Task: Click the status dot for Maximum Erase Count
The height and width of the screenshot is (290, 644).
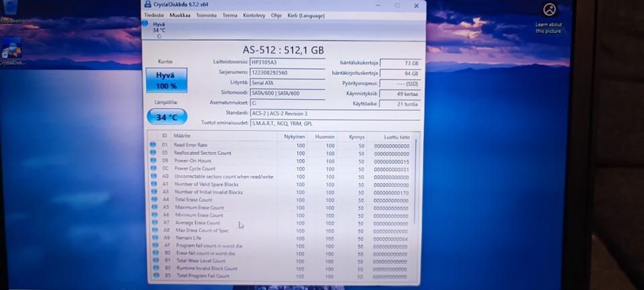Action: (x=154, y=207)
